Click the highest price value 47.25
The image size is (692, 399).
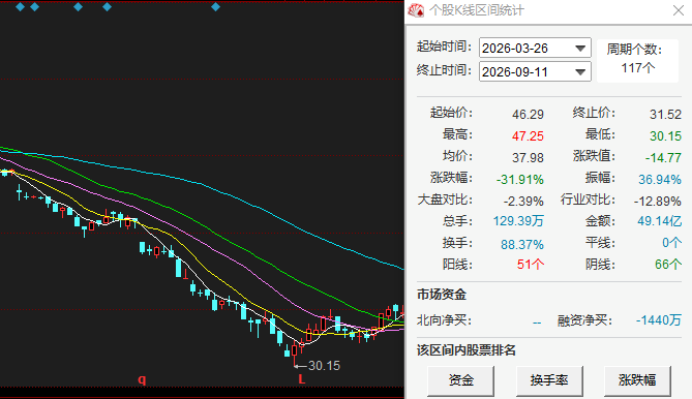528,136
